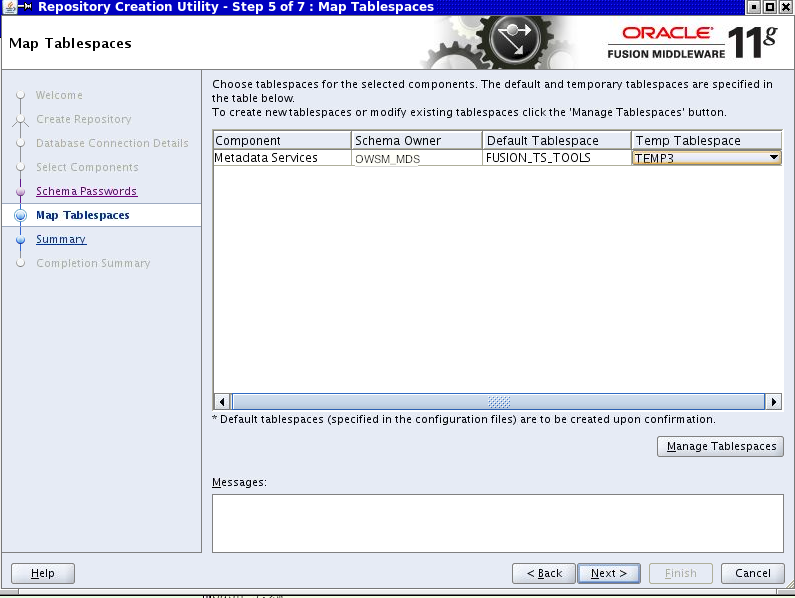The height and width of the screenshot is (598, 795).
Task: Select the FUSION_TS_TOOLS default tablespace cell
Action: tap(557, 158)
